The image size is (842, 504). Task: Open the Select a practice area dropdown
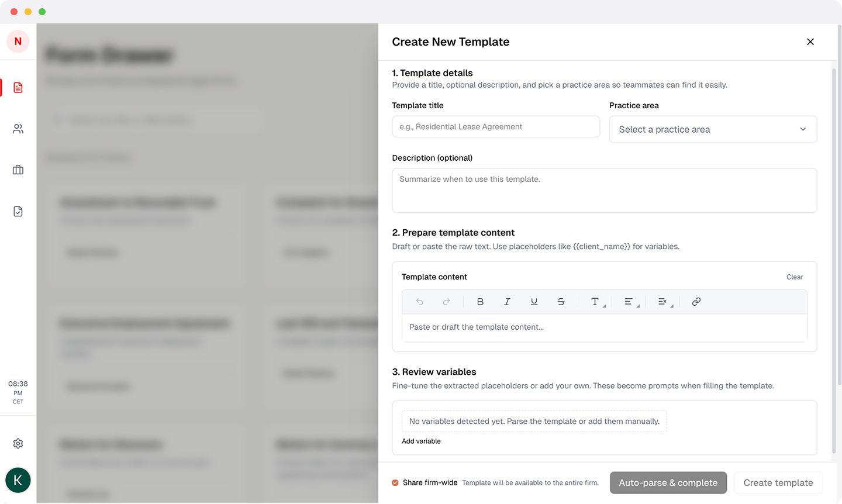coord(713,129)
